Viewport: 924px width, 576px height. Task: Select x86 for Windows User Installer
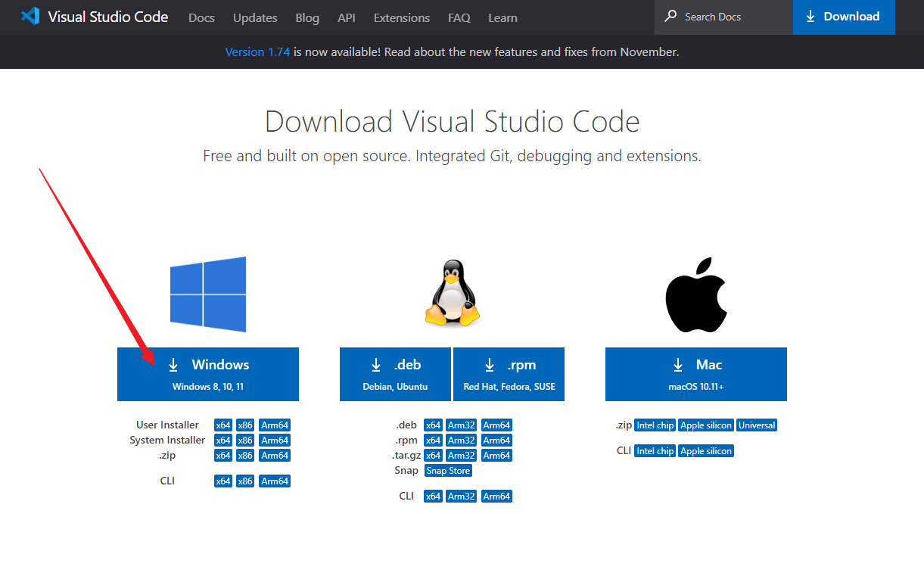click(x=245, y=425)
